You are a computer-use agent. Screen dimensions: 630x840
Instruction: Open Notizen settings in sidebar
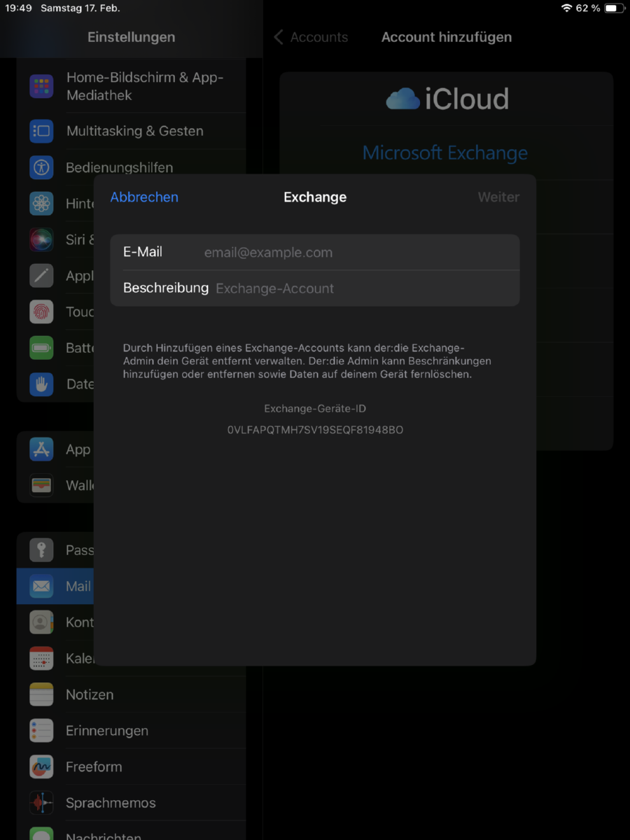[x=90, y=694]
